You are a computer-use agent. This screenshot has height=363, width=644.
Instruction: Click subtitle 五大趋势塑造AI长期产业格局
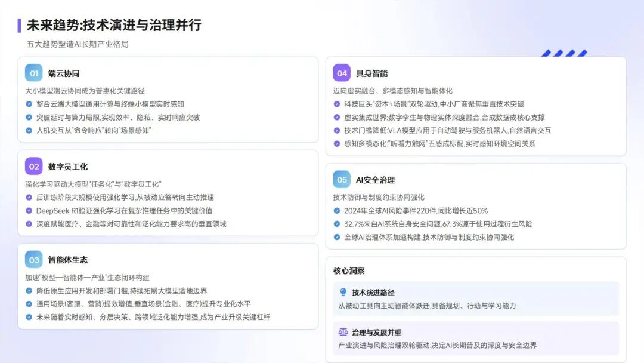(78, 44)
